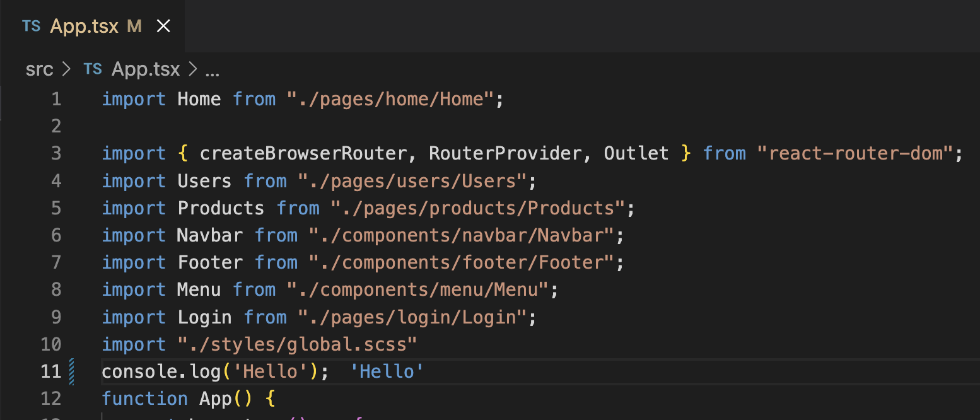Click line number 1 in the gutter

pyautogui.click(x=55, y=99)
